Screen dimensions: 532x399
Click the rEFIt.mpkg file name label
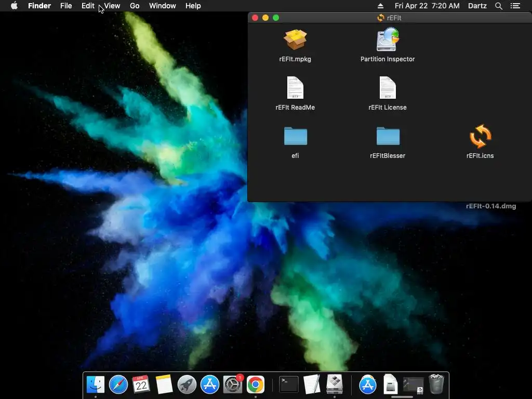[295, 59]
